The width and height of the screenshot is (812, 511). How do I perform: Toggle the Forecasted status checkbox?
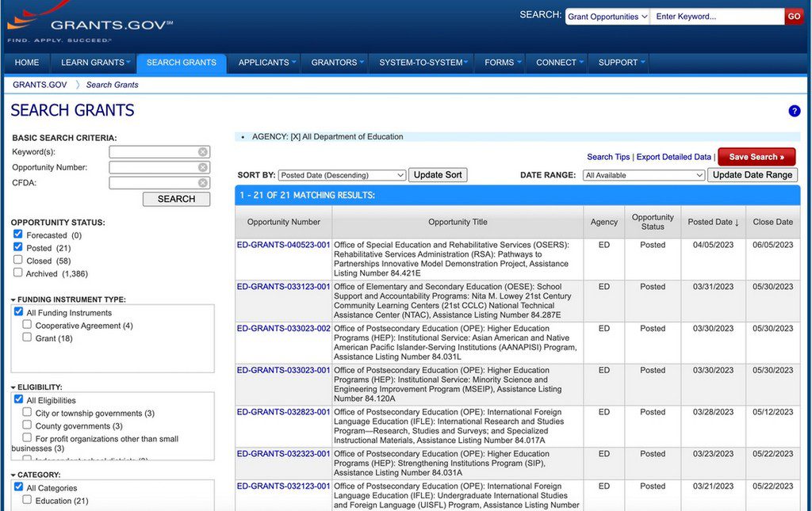click(x=18, y=235)
